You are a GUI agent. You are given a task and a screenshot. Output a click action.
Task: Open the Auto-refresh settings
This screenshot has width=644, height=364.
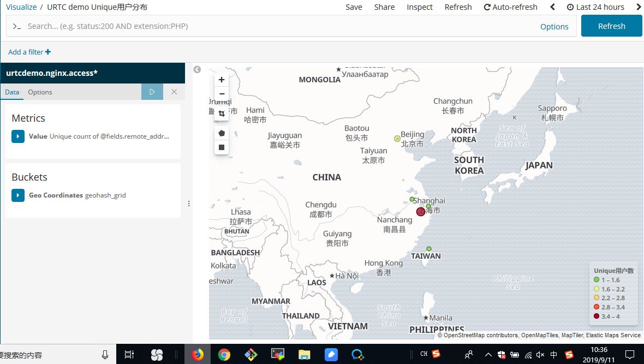[510, 7]
